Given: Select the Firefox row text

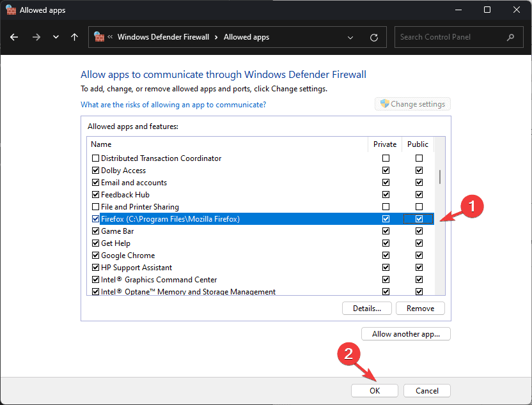Looking at the screenshot, I should [170, 219].
